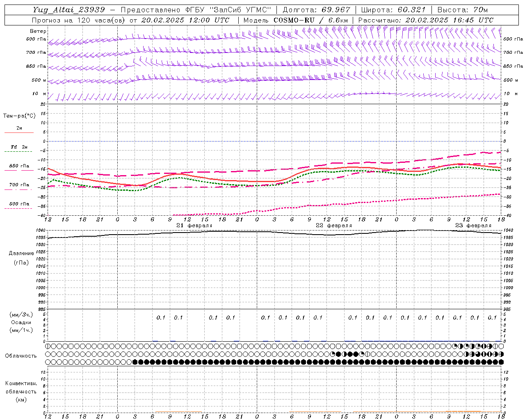Click the orange convective cloud line segment

[463, 411]
